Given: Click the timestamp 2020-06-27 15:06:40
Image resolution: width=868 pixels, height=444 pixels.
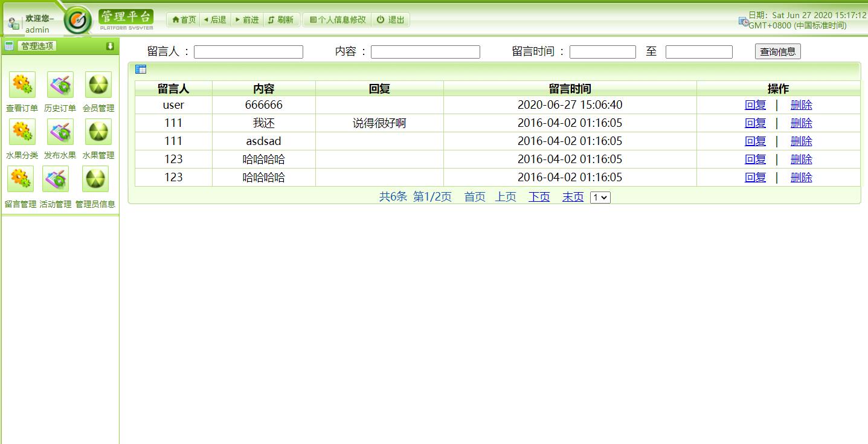Looking at the screenshot, I should (570, 105).
